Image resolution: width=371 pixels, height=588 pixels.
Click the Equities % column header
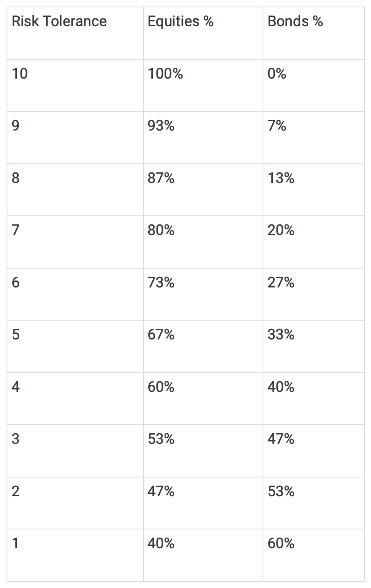point(203,33)
